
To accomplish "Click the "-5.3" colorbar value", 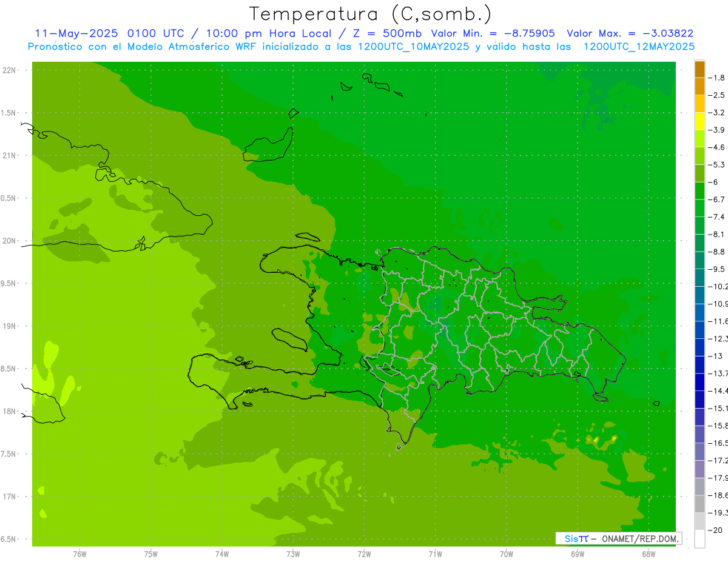I will (717, 164).
